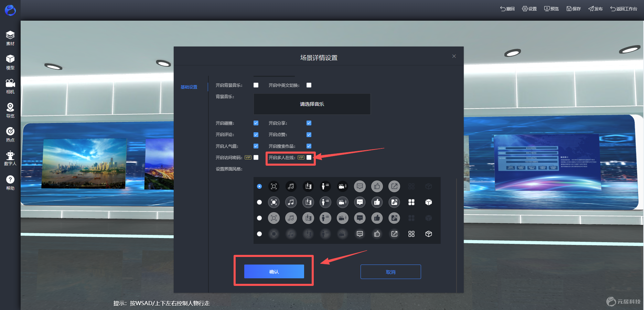This screenshot has height=310, width=644.
Task: Open the 导览 guide panel
Action: click(x=10, y=110)
